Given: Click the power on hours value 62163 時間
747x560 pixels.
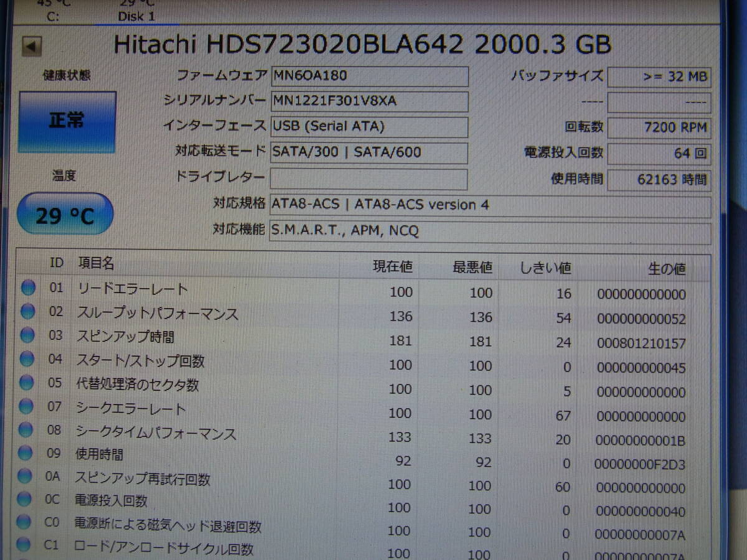Looking at the screenshot, I should pyautogui.click(x=659, y=180).
